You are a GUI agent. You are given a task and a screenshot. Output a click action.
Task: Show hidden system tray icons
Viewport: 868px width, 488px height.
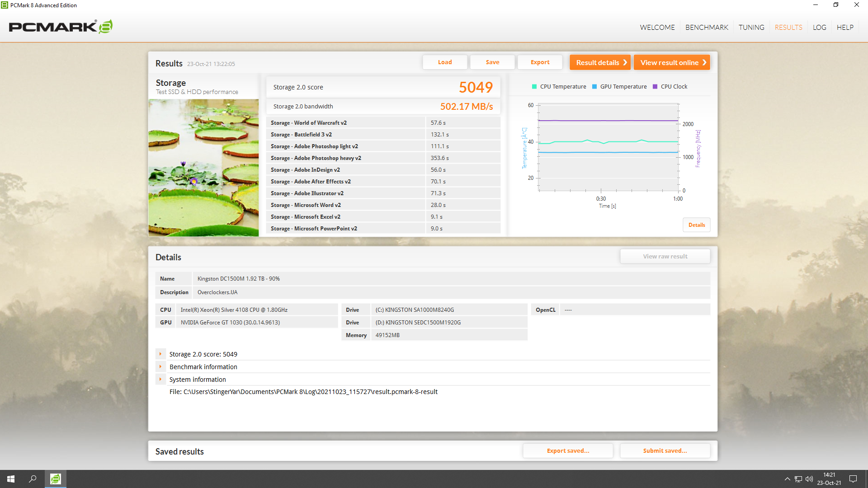[787, 479]
